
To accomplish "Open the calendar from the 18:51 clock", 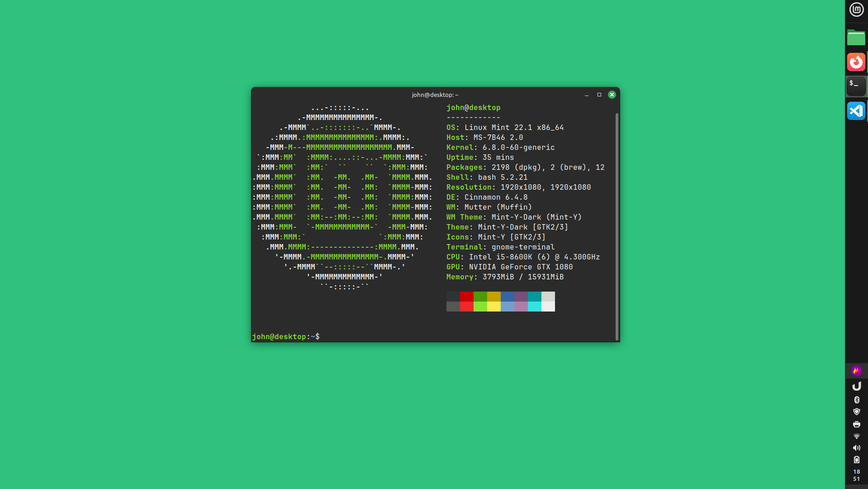I will [856, 475].
